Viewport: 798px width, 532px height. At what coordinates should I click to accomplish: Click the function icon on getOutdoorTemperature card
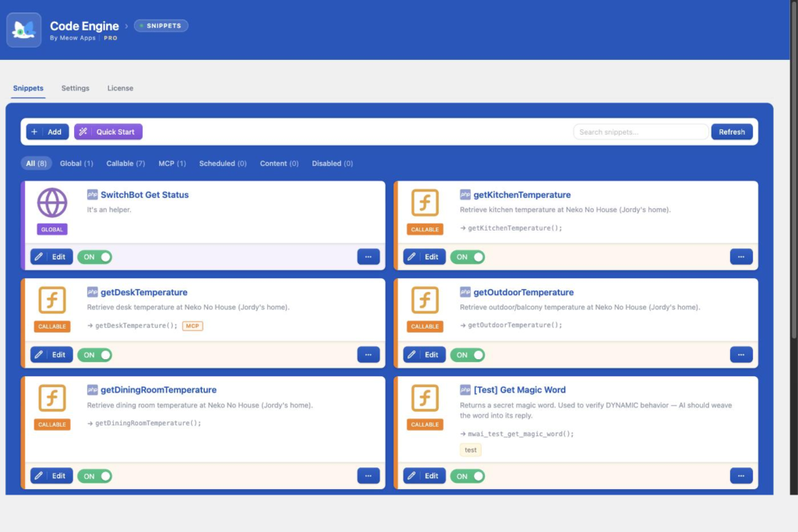425,300
